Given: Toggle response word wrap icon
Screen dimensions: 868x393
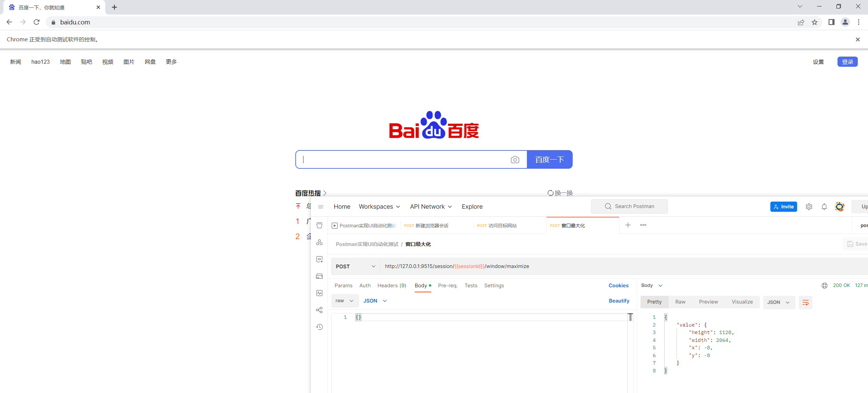Looking at the screenshot, I should [805, 303].
